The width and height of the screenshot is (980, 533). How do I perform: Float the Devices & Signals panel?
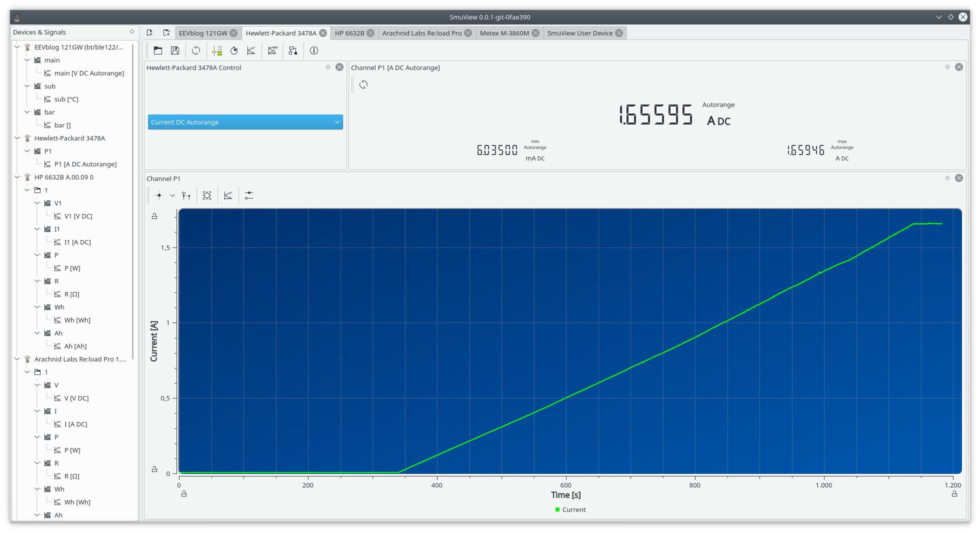(x=132, y=31)
